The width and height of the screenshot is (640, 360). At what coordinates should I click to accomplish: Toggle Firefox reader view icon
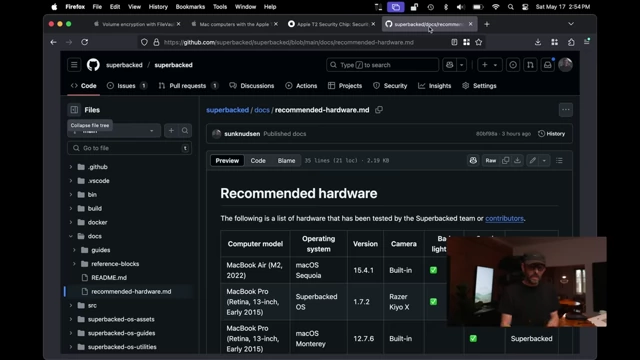[x=454, y=42]
